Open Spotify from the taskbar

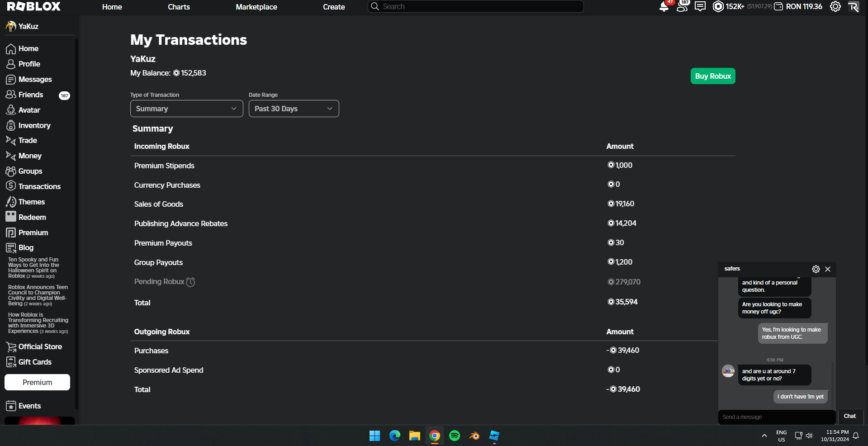point(454,436)
